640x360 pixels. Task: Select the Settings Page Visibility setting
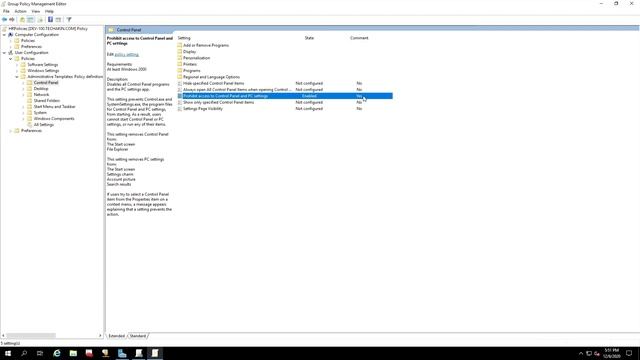pyautogui.click(x=285, y=109)
